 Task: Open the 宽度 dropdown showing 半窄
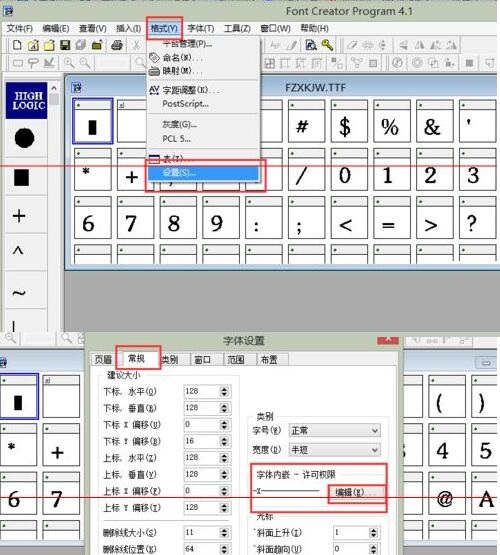click(x=334, y=450)
